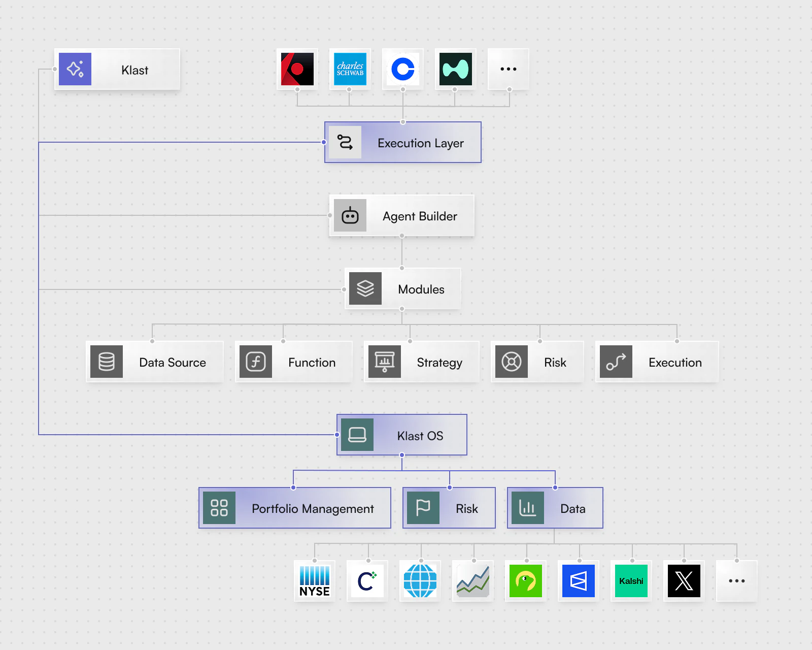
Task: Click the Data node label
Action: pyautogui.click(x=573, y=509)
